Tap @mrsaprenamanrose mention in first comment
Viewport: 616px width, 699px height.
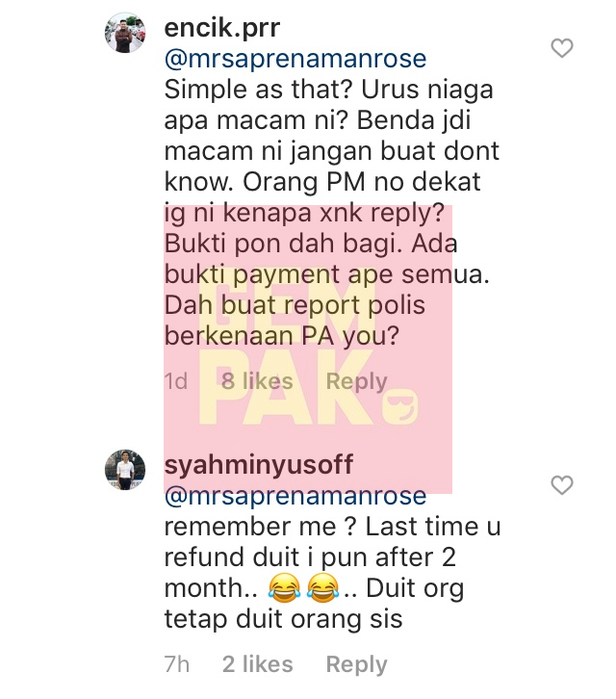point(295,59)
